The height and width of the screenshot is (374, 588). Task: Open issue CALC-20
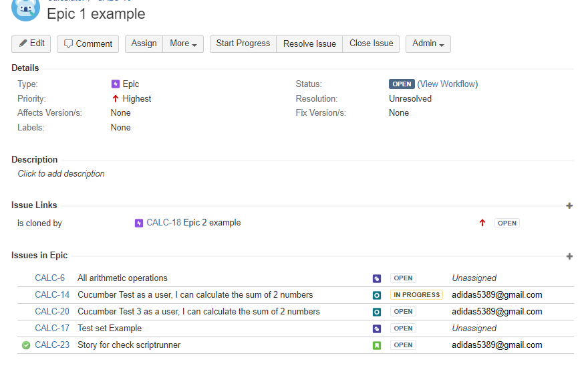point(52,312)
